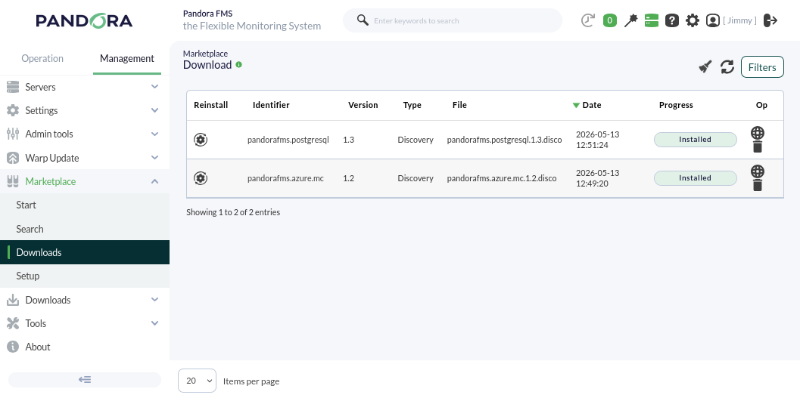The height and width of the screenshot is (401, 800).
Task: Click the broom clean icon
Action: [x=705, y=67]
